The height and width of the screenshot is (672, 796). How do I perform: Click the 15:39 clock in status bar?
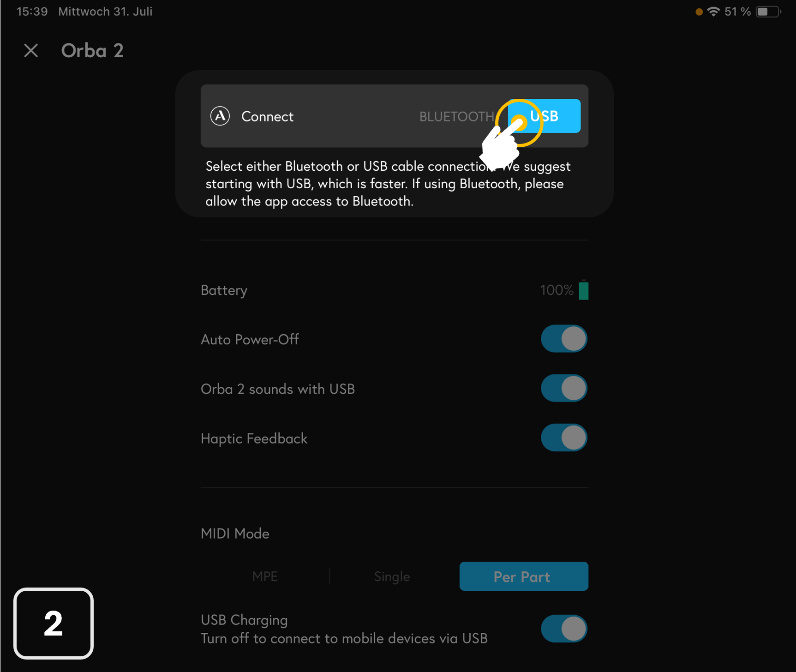click(32, 12)
